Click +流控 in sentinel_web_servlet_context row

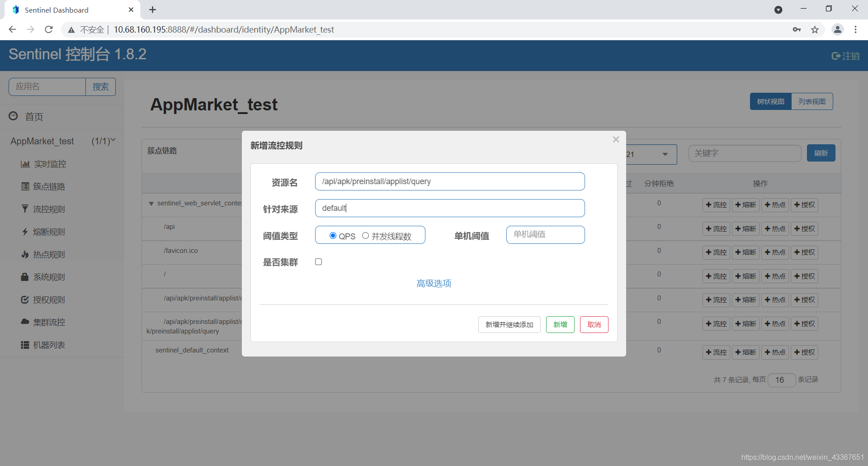coord(716,205)
